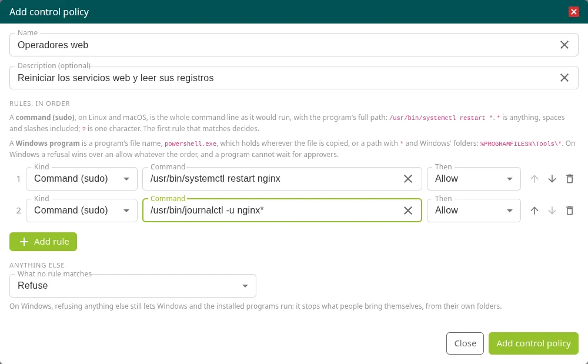
Task: Open the What no rule matches dropdown
Action: pyautogui.click(x=133, y=286)
